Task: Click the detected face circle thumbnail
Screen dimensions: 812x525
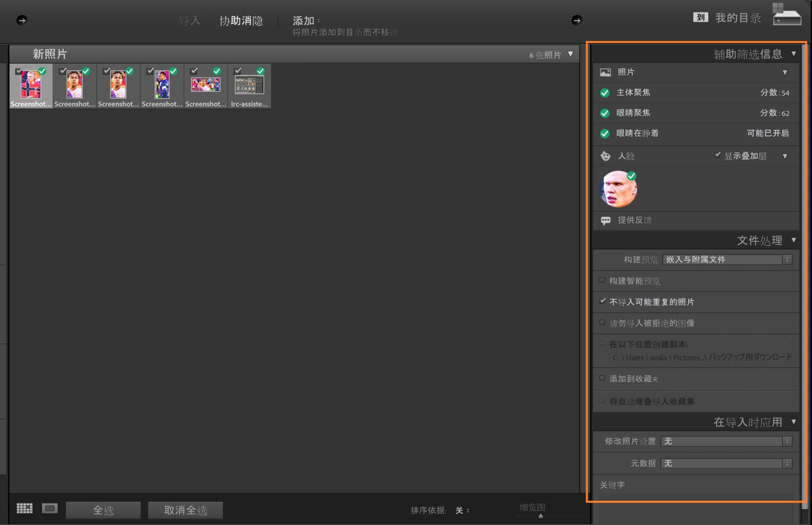Action: point(618,189)
